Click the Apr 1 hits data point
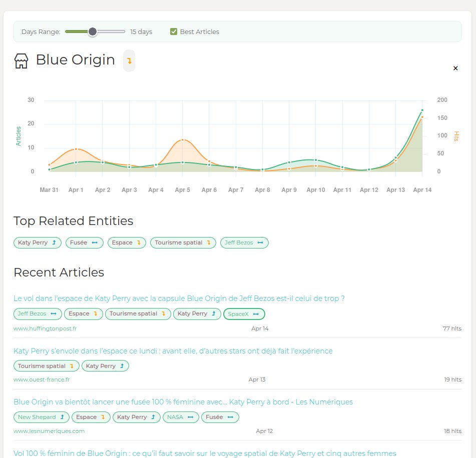This screenshot has height=458, width=476. click(x=76, y=149)
